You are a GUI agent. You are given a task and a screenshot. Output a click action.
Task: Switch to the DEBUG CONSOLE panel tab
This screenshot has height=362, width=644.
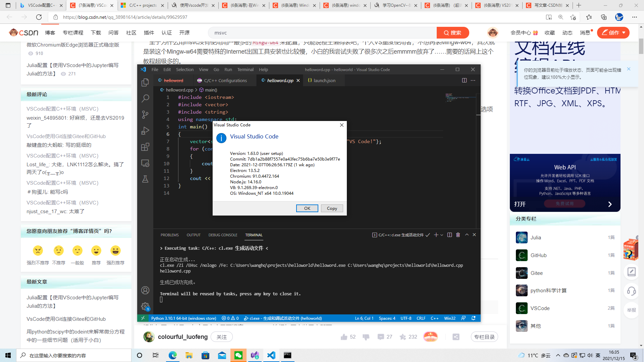click(223, 235)
